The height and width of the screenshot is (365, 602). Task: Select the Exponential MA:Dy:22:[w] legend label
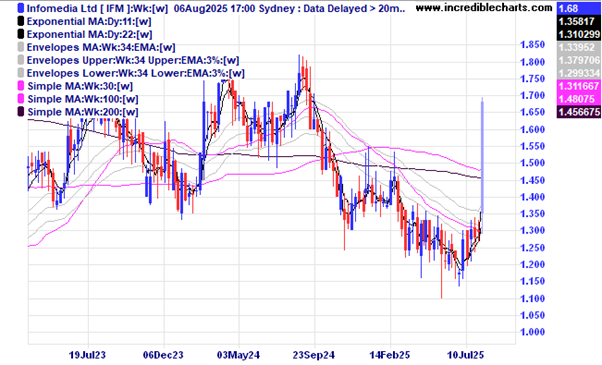pos(89,34)
